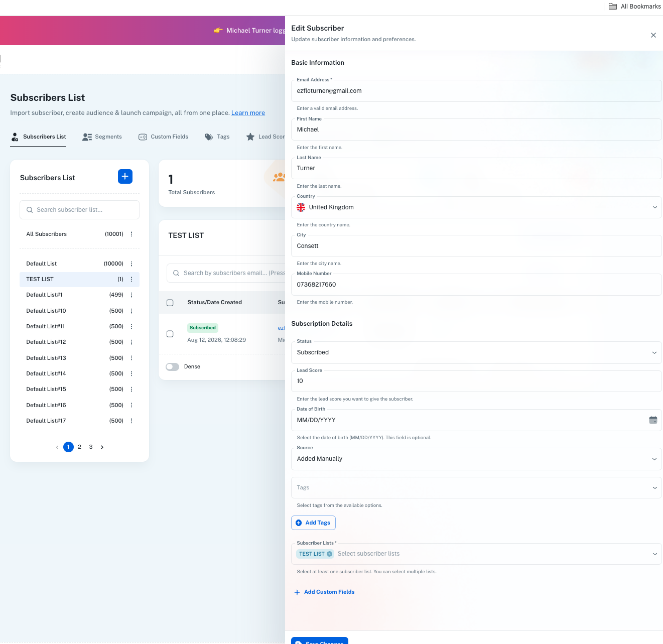Click the Learn more link
This screenshot has width=663, height=644.
[x=248, y=113]
